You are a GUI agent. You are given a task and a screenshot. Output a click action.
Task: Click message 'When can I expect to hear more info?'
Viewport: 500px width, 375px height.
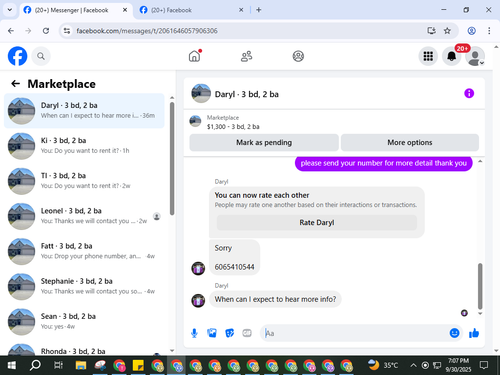275,299
